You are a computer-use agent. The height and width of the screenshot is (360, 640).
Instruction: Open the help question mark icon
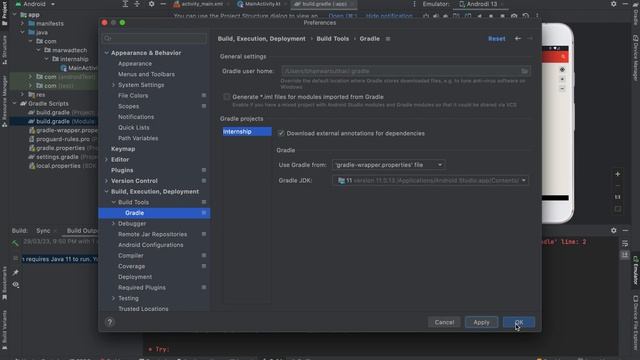(x=109, y=322)
